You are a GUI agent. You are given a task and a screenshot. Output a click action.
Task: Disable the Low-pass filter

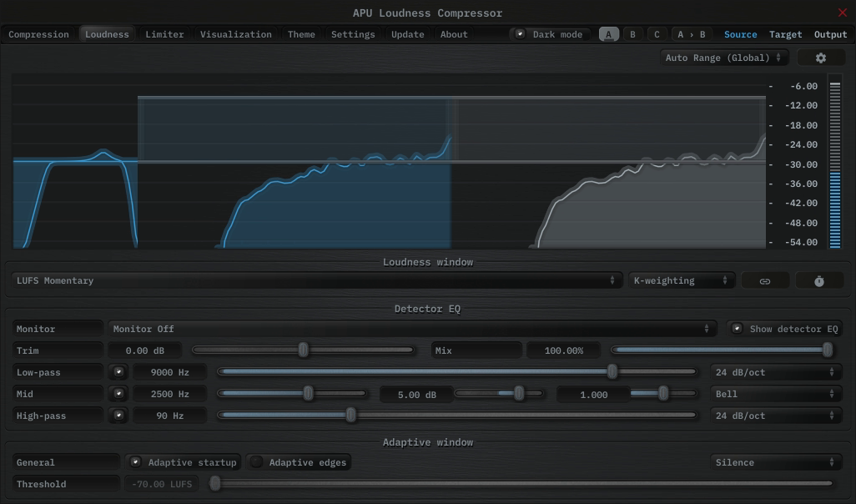(x=118, y=371)
